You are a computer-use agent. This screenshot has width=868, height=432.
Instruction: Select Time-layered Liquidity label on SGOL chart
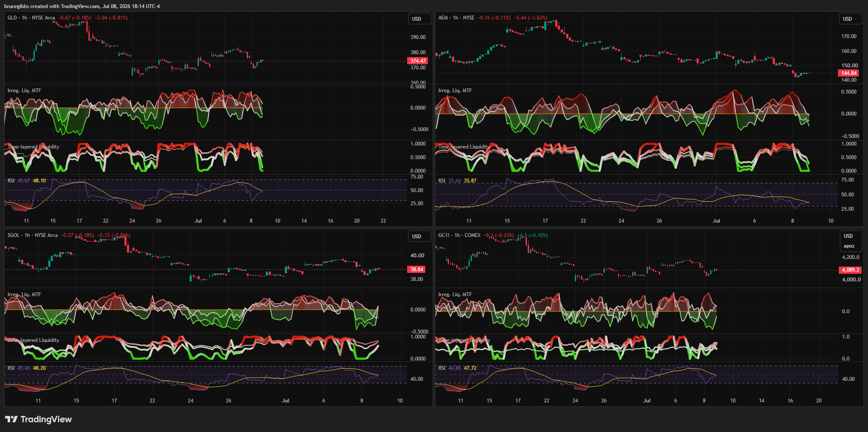[x=33, y=340]
